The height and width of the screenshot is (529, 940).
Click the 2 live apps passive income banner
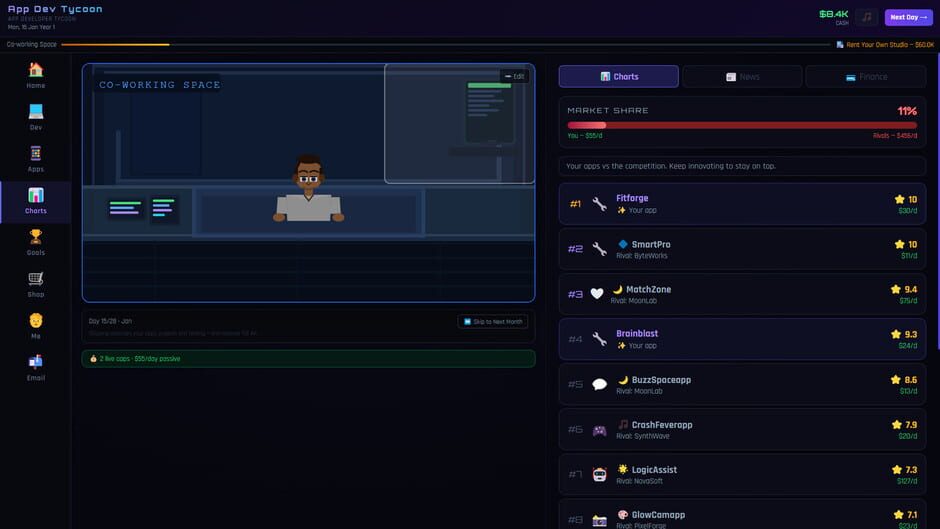point(308,359)
